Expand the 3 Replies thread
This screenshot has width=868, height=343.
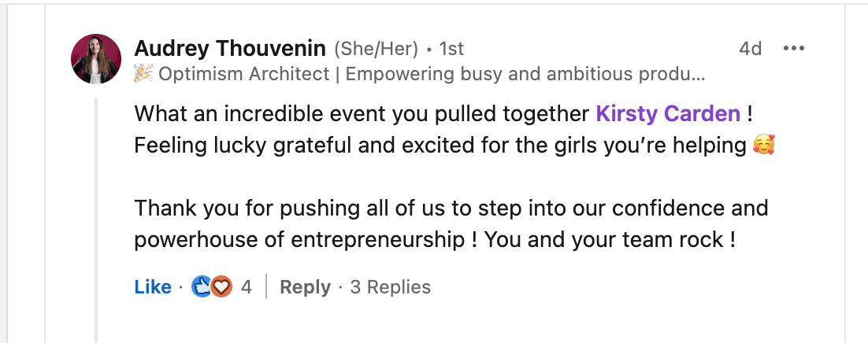(390, 287)
